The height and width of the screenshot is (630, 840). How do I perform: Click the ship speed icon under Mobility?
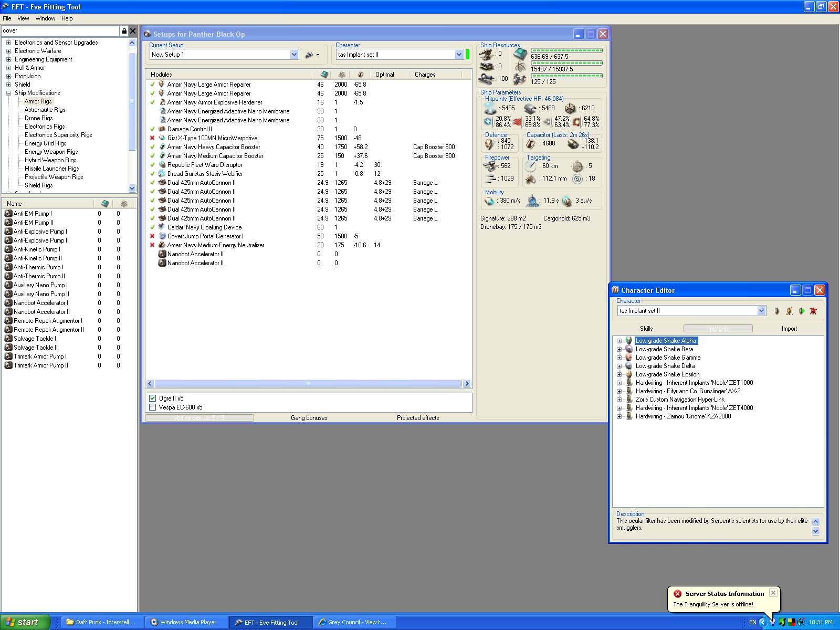coord(489,201)
